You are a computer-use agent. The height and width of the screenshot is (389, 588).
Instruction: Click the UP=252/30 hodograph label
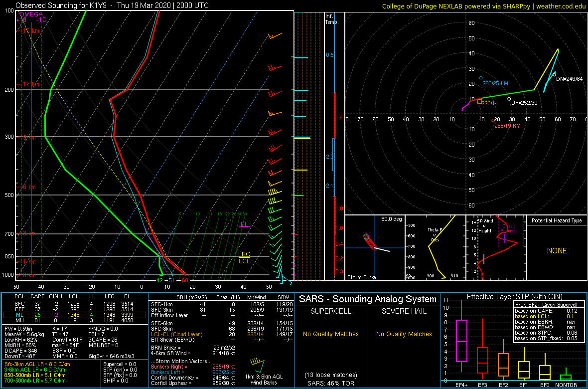click(x=525, y=103)
